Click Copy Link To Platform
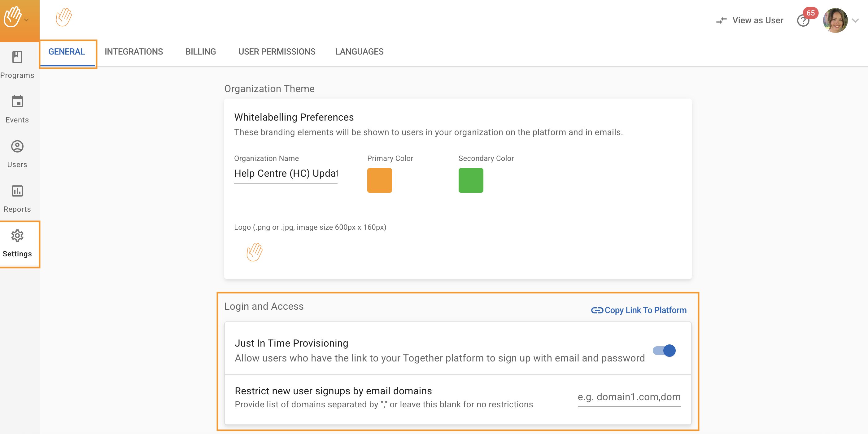Image resolution: width=868 pixels, height=434 pixels. [639, 310]
